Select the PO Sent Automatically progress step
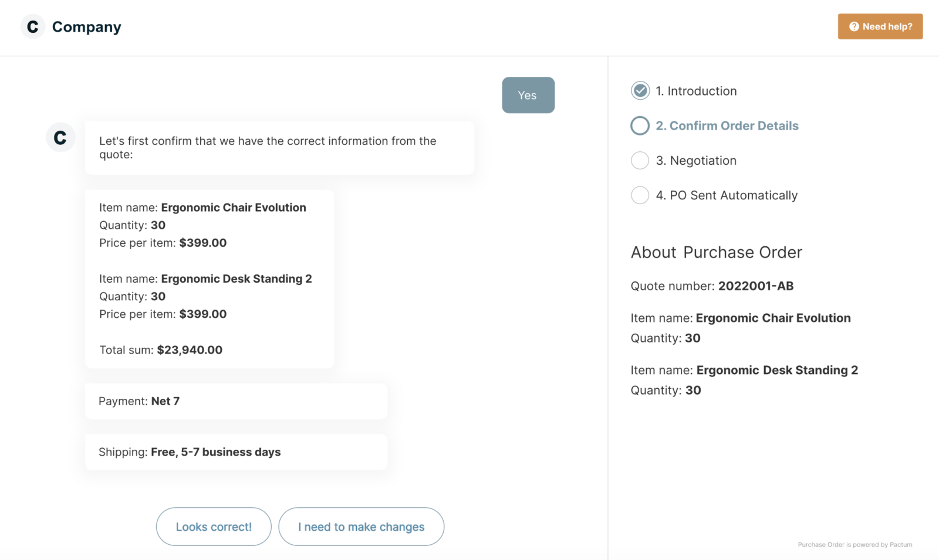 click(x=728, y=195)
